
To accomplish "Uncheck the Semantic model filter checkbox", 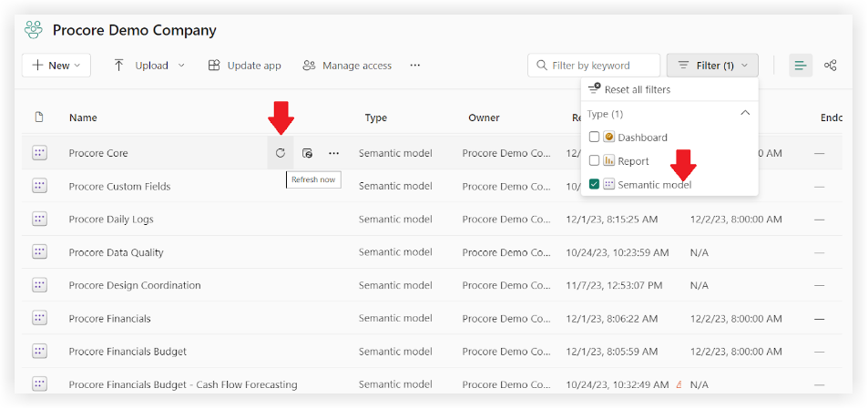I will [594, 184].
